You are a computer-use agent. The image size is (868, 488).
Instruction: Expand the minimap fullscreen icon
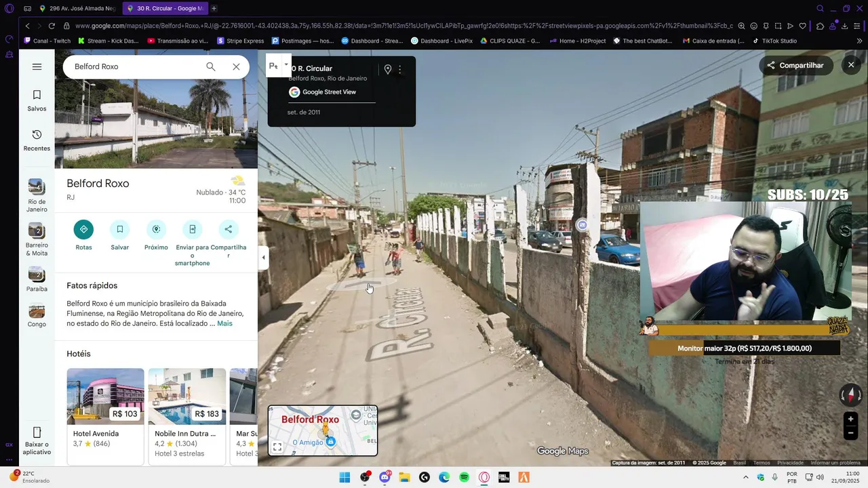pos(277,447)
